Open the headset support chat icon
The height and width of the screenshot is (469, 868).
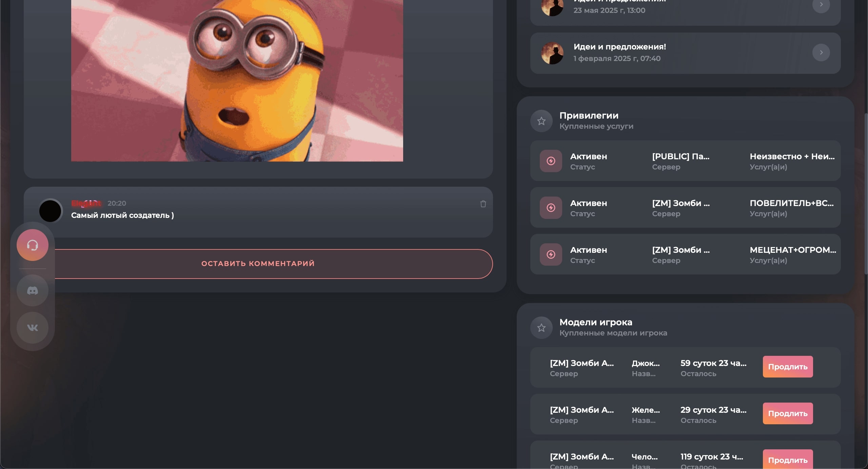pyautogui.click(x=33, y=245)
